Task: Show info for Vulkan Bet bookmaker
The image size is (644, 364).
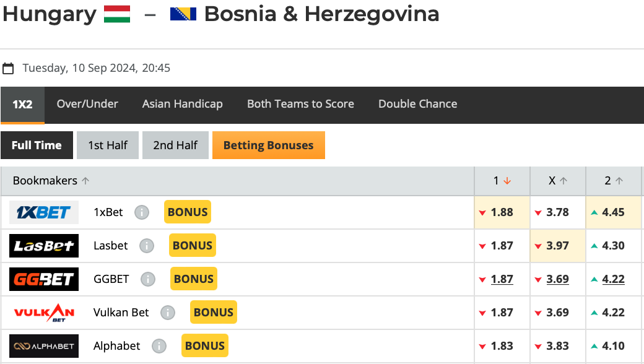Action: coord(168,313)
